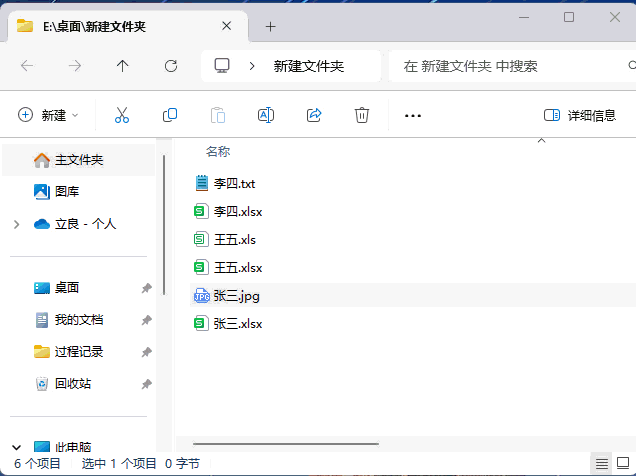
Task: Refresh the current folder view
Action: (x=171, y=66)
